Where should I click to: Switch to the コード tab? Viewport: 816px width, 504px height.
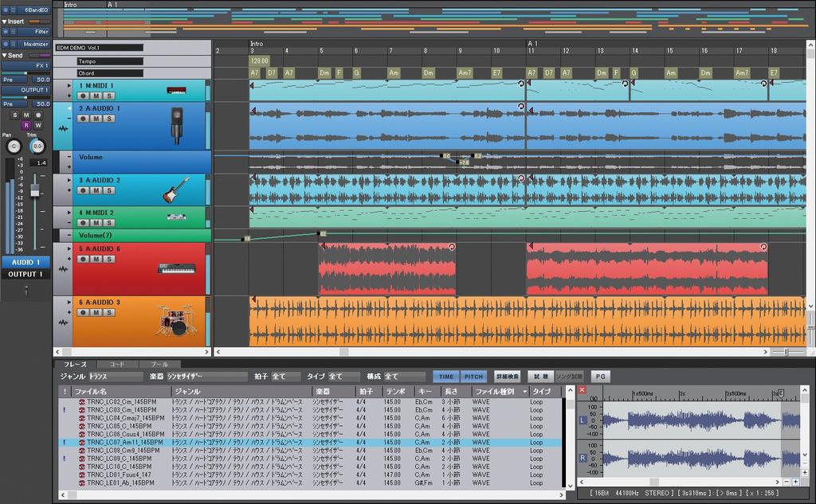tap(116, 363)
